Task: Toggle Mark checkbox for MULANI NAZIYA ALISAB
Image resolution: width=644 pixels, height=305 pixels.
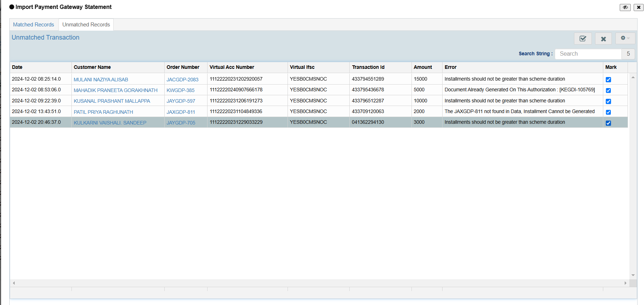Action: tap(608, 80)
